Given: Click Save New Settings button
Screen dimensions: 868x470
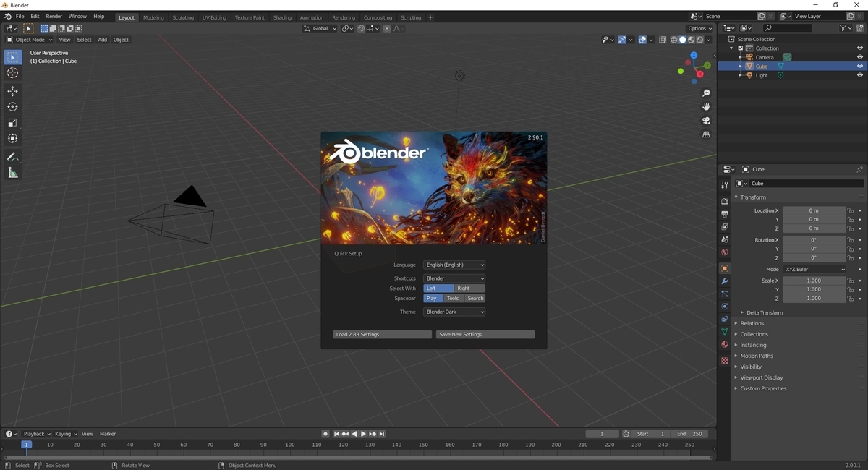Looking at the screenshot, I should pyautogui.click(x=485, y=335).
